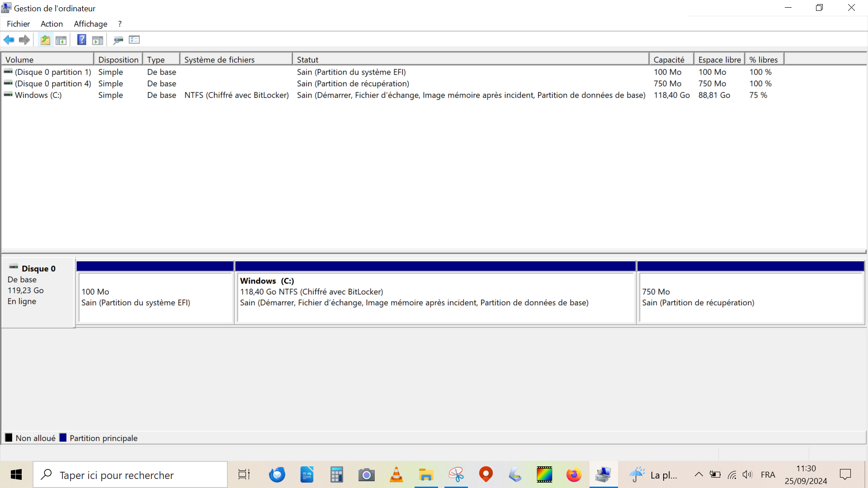Image resolution: width=868 pixels, height=488 pixels.
Task: Click NTFS (Chiffré avec BitLocker) cell in list
Action: tap(236, 95)
